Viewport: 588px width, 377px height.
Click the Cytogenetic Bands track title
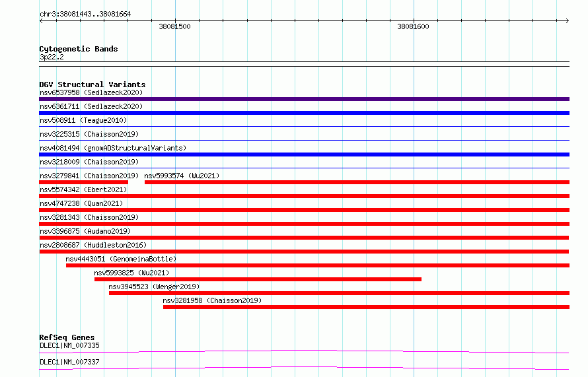pos(79,49)
